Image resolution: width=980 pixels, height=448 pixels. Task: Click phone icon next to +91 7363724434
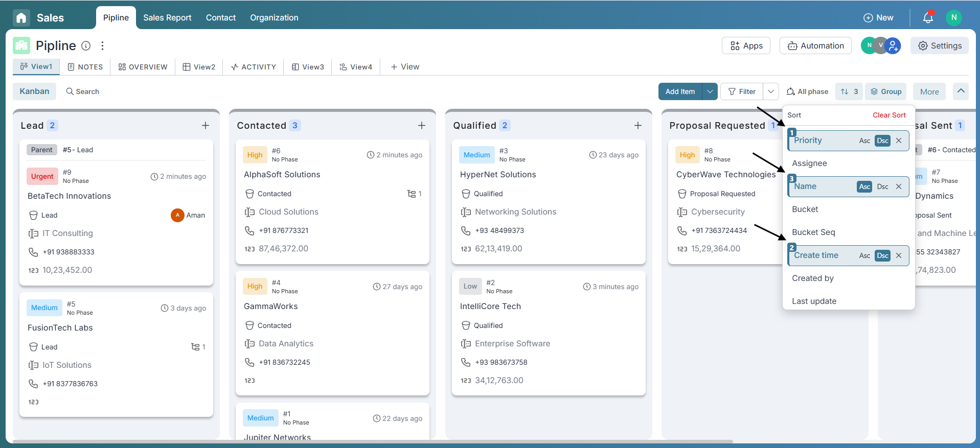pyautogui.click(x=682, y=230)
